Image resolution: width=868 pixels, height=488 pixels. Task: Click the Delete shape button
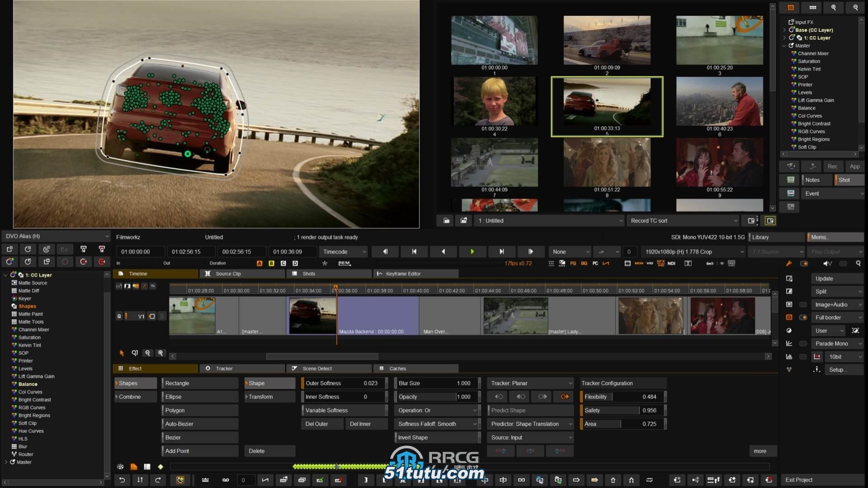pos(270,451)
